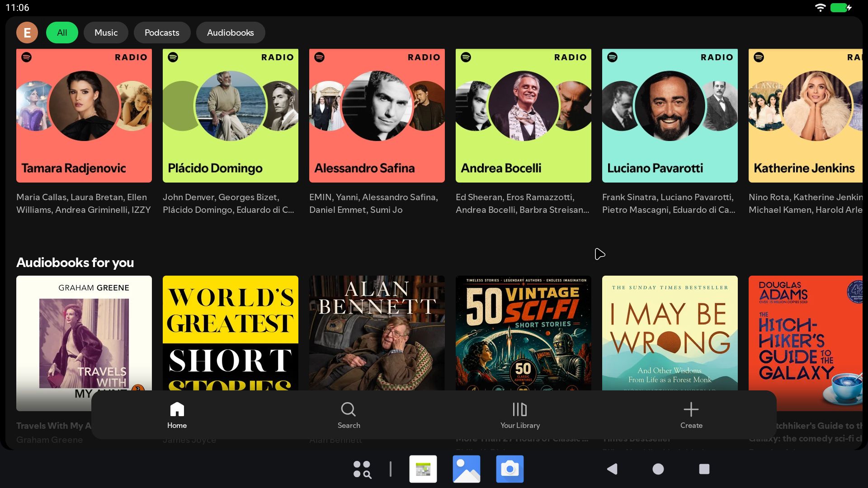Tap the system Home circle button
The image size is (868, 488).
coord(658,469)
